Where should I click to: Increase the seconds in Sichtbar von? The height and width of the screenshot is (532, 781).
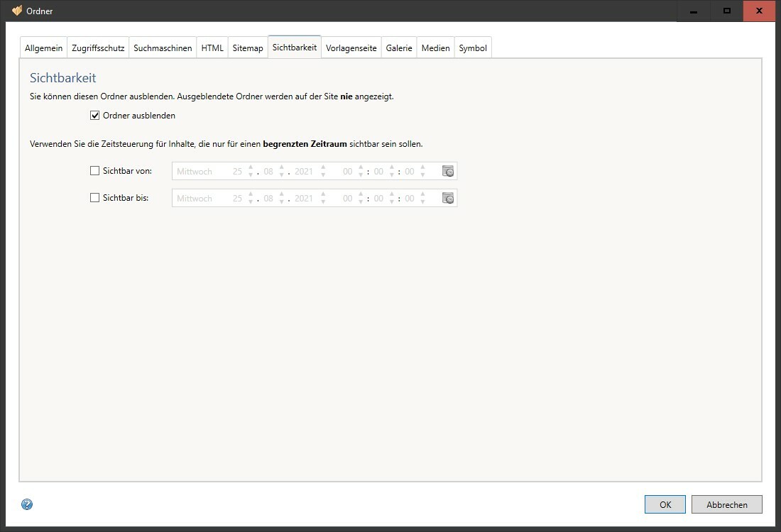(x=422, y=167)
